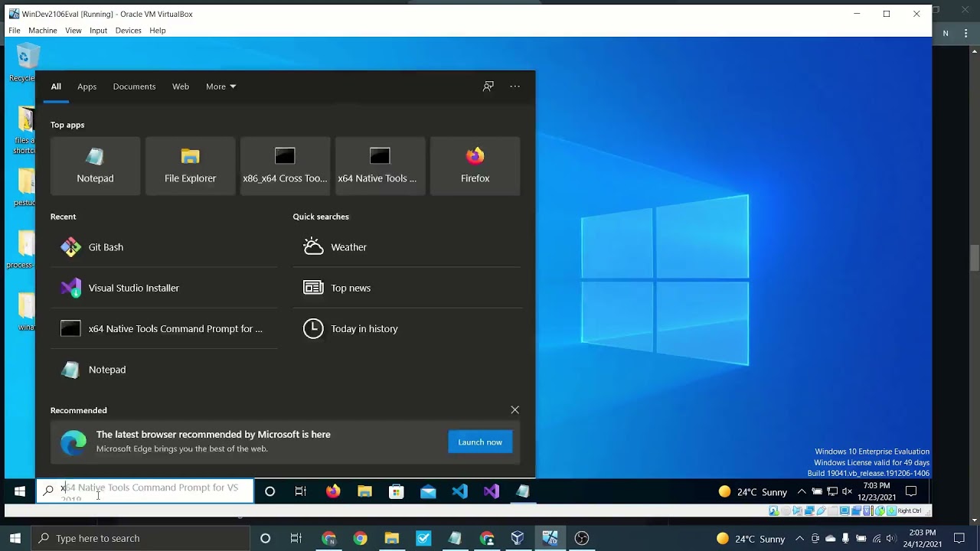Open VirtualBox Input menu
The width and height of the screenshot is (980, 551).
pyautogui.click(x=98, y=31)
